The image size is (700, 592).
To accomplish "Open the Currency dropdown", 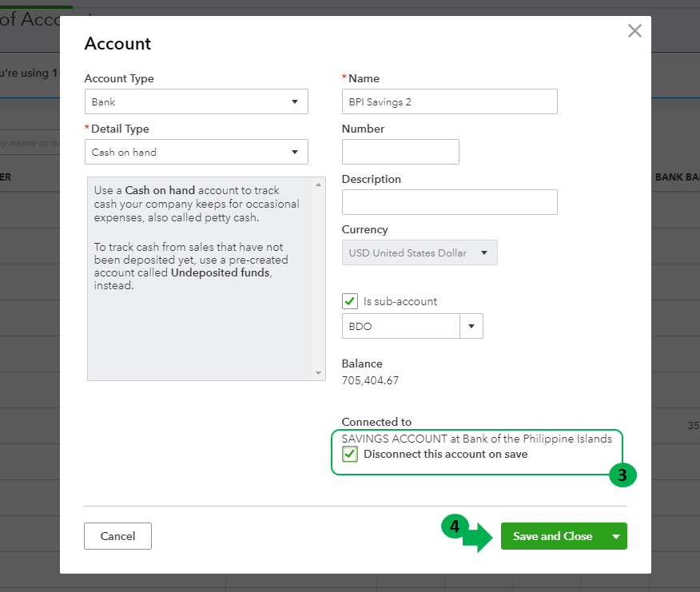I will pyautogui.click(x=420, y=252).
